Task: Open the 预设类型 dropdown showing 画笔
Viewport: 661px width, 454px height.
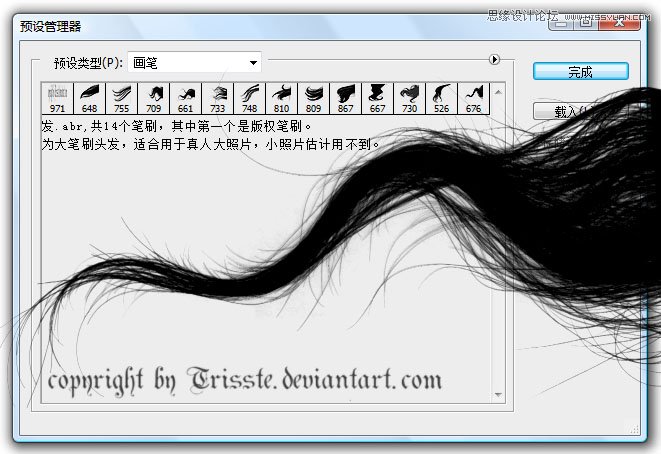Action: 194,63
